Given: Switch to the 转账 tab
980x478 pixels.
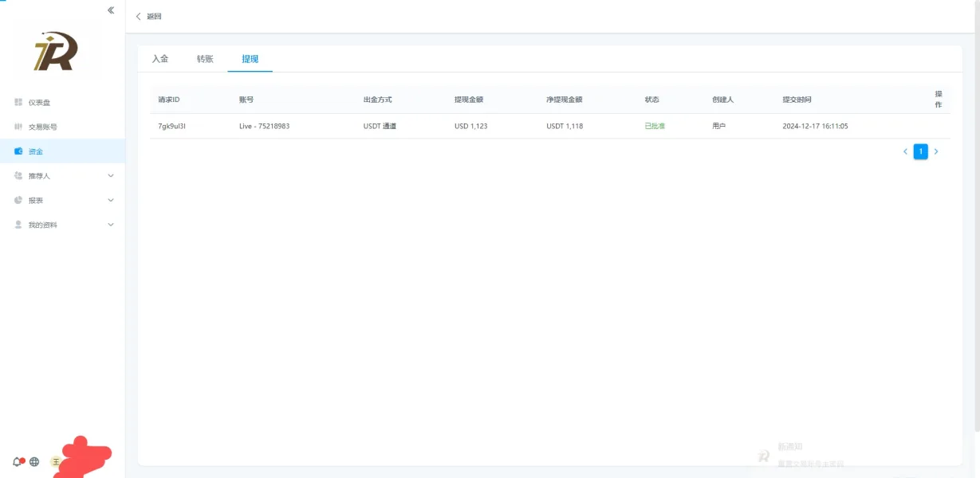Looking at the screenshot, I should [x=205, y=59].
